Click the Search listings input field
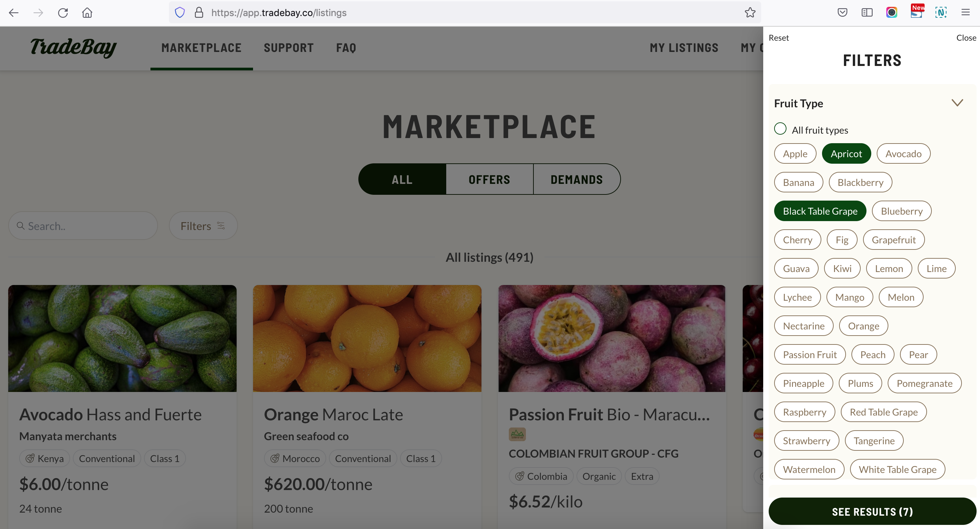This screenshot has height=529, width=980. point(83,226)
